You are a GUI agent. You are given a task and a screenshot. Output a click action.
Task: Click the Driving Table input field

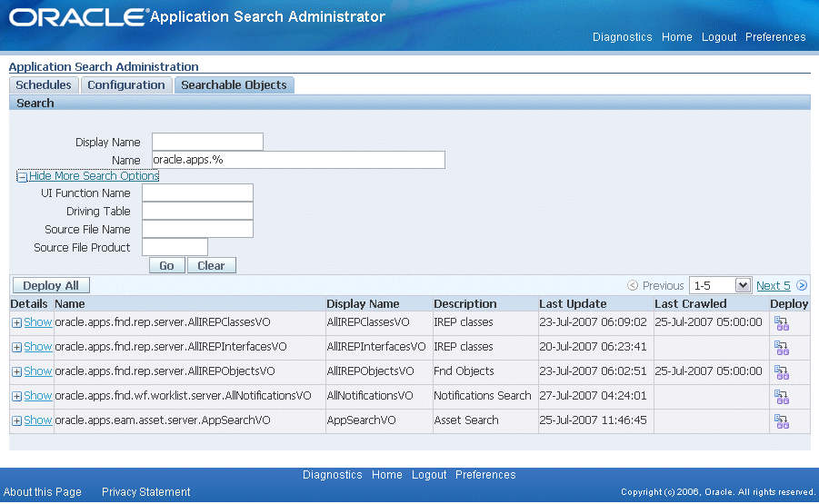click(x=197, y=211)
